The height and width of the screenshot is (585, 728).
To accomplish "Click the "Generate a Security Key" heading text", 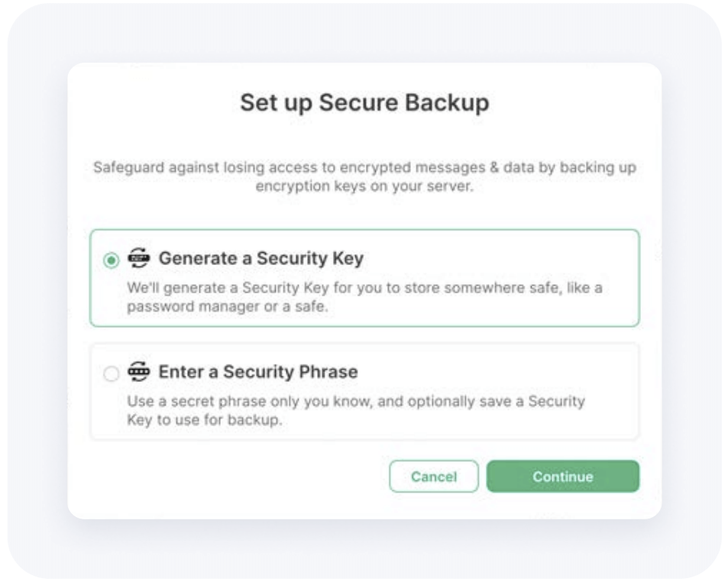I will tap(261, 258).
